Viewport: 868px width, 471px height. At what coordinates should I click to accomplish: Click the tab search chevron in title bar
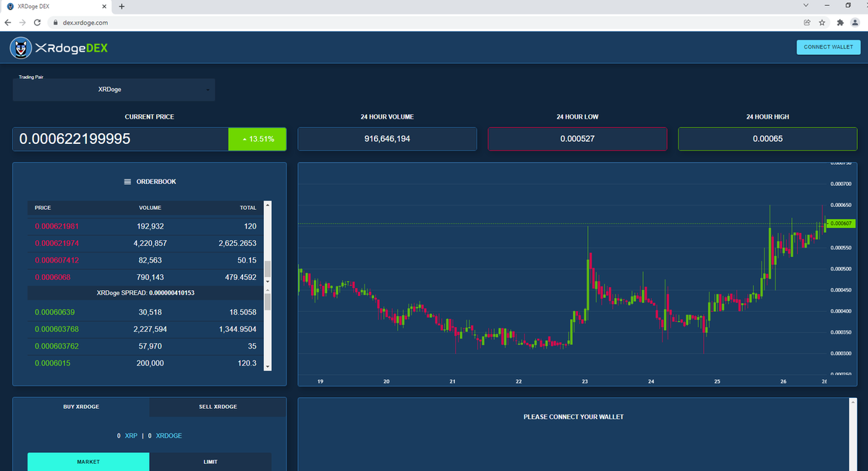pyautogui.click(x=807, y=5)
